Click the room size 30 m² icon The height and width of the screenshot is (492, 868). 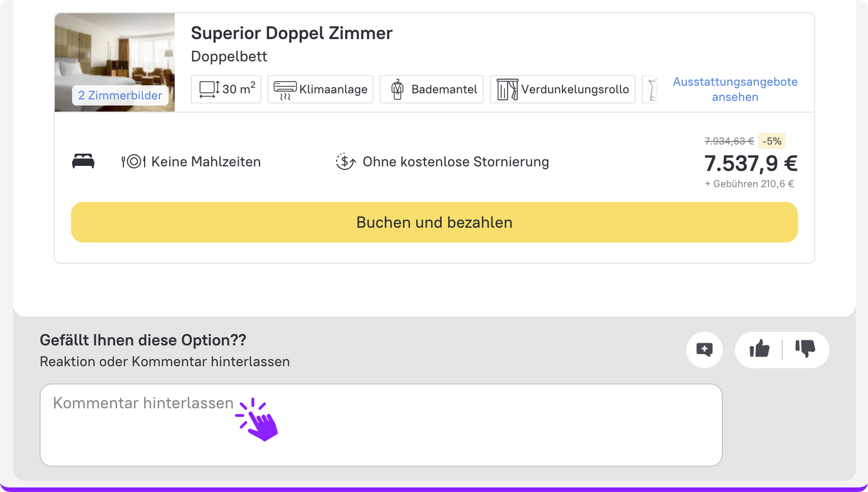coord(209,89)
